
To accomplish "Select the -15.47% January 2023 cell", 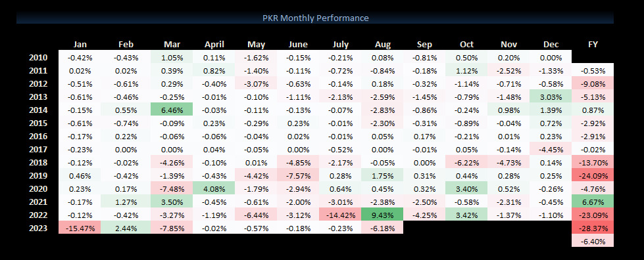I will (x=80, y=228).
